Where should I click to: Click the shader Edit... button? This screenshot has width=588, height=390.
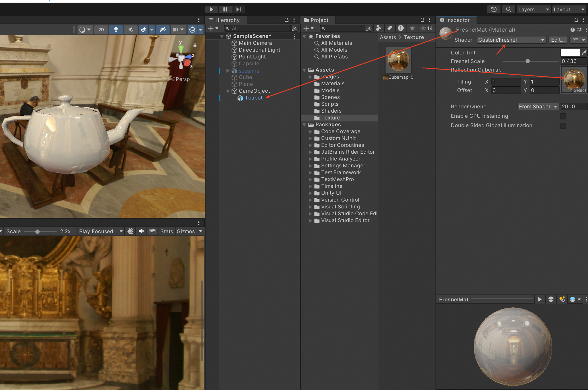pyautogui.click(x=558, y=40)
